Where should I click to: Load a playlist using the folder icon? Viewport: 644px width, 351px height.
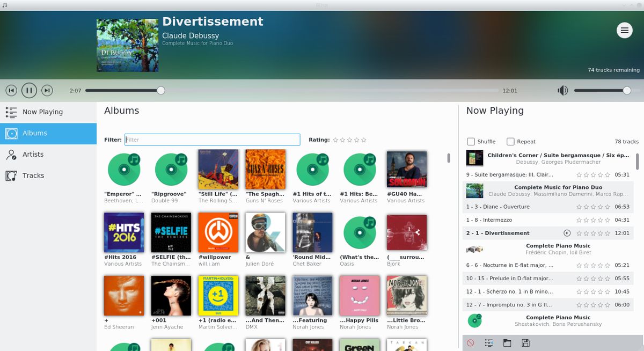click(x=507, y=342)
